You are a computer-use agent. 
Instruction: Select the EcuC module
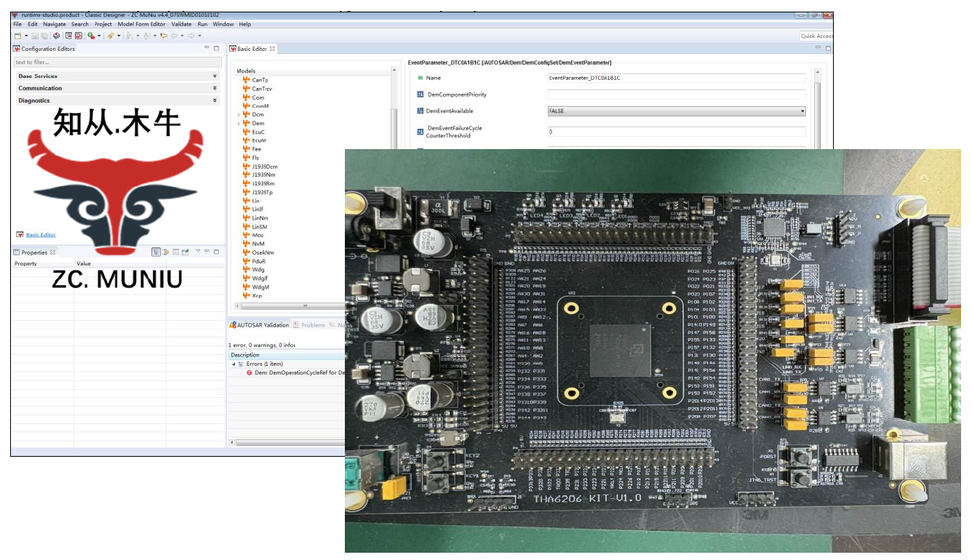[x=258, y=132]
